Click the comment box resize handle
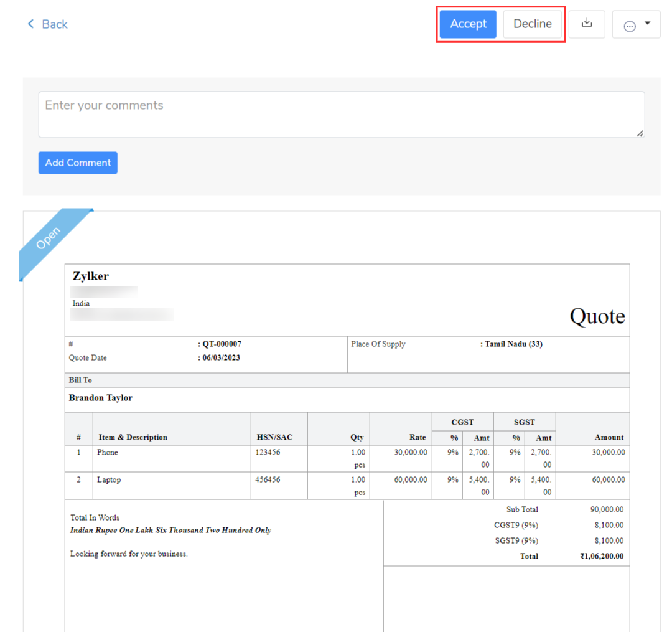Viewport: 672px width, 632px height. click(x=640, y=133)
